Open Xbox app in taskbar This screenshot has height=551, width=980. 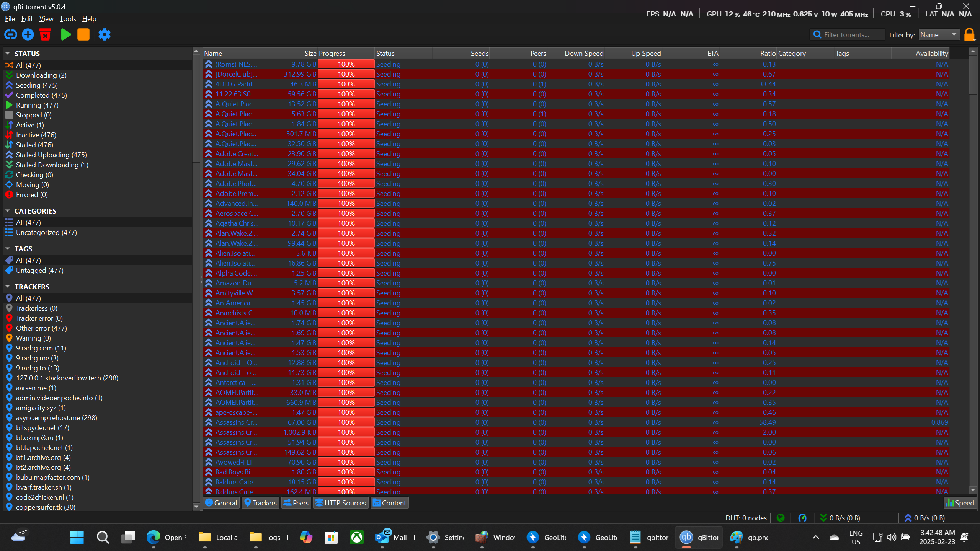tap(357, 537)
